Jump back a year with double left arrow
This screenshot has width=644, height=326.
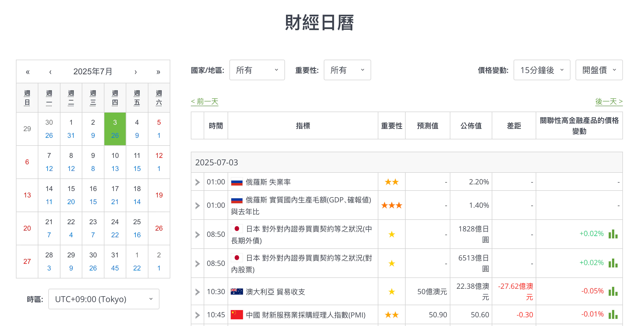(28, 72)
